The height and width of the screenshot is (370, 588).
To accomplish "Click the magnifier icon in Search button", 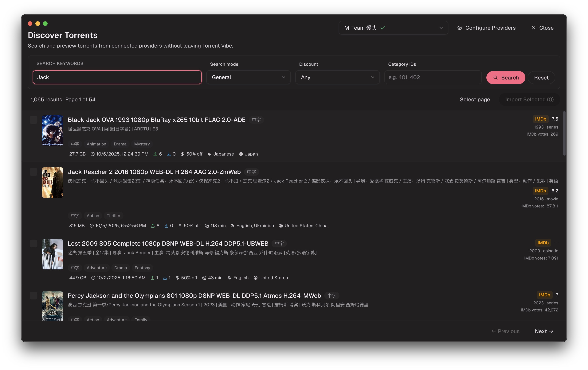I will (x=495, y=78).
